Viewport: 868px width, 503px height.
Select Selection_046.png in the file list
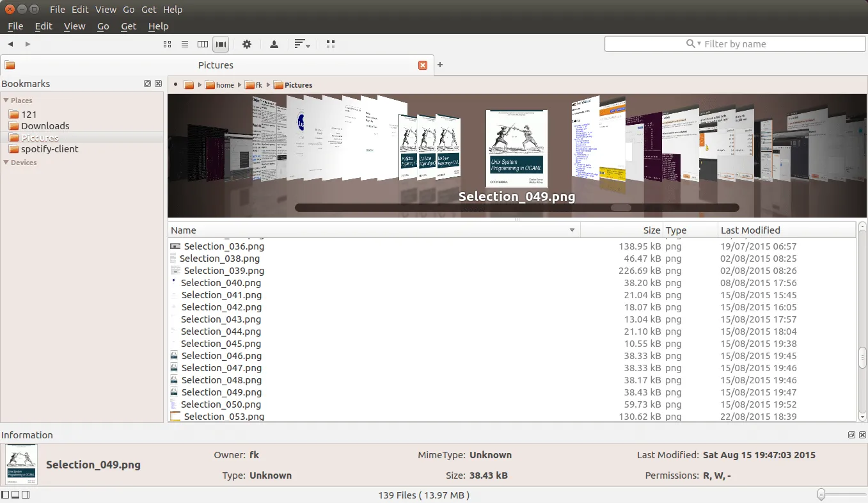[x=221, y=356]
